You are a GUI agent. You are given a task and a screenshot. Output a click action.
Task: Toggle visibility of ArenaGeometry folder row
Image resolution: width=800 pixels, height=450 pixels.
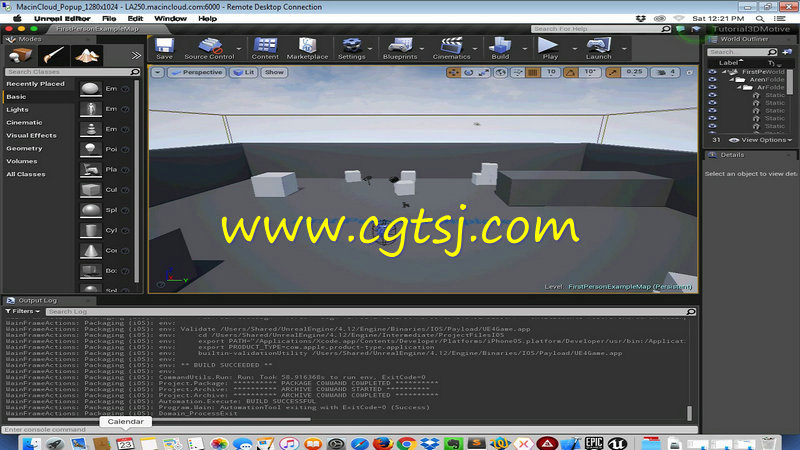click(x=712, y=80)
